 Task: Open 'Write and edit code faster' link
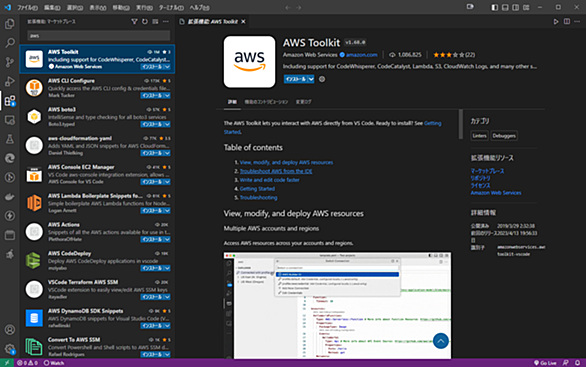[x=269, y=180]
